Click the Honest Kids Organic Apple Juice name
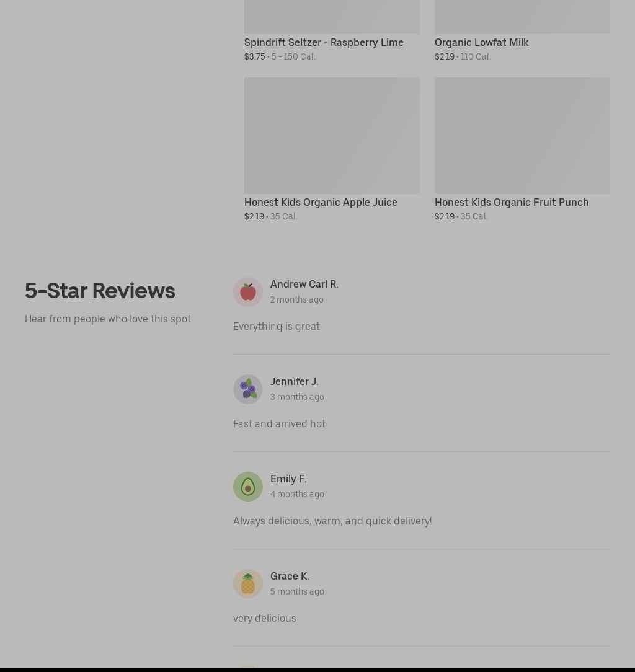The image size is (635, 672). click(x=321, y=202)
